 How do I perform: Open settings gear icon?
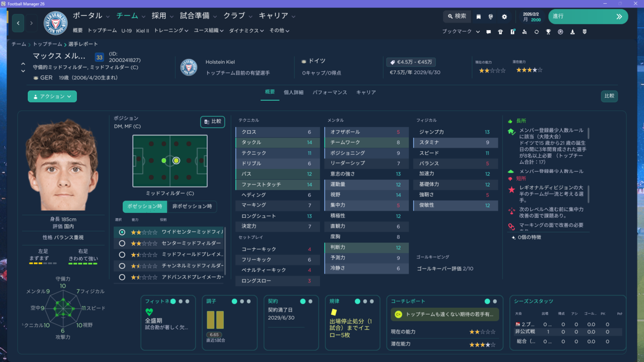click(x=504, y=17)
